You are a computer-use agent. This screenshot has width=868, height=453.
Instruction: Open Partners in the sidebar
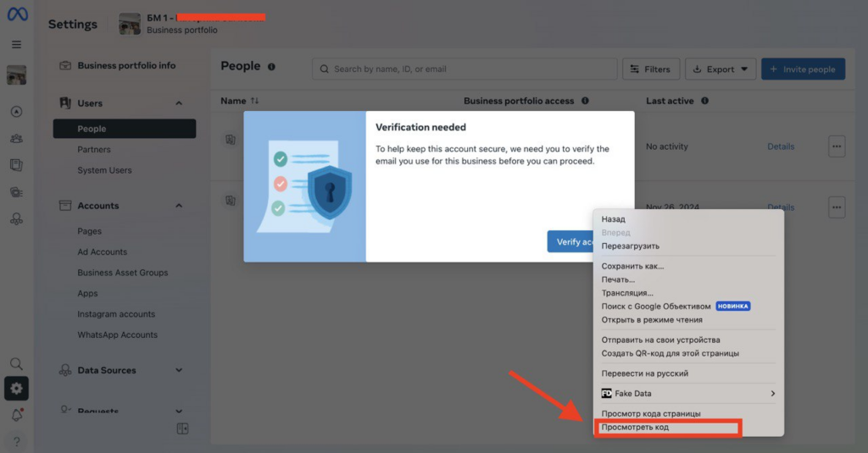[x=94, y=149]
